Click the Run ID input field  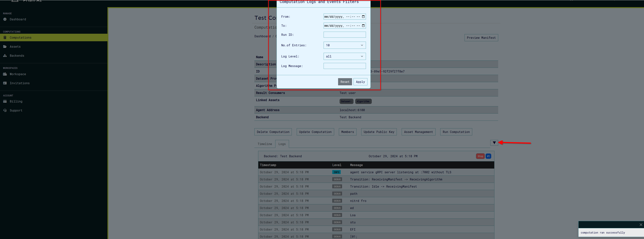click(344, 34)
